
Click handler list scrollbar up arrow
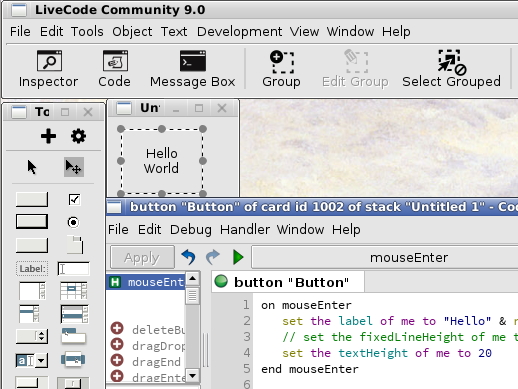click(x=193, y=278)
